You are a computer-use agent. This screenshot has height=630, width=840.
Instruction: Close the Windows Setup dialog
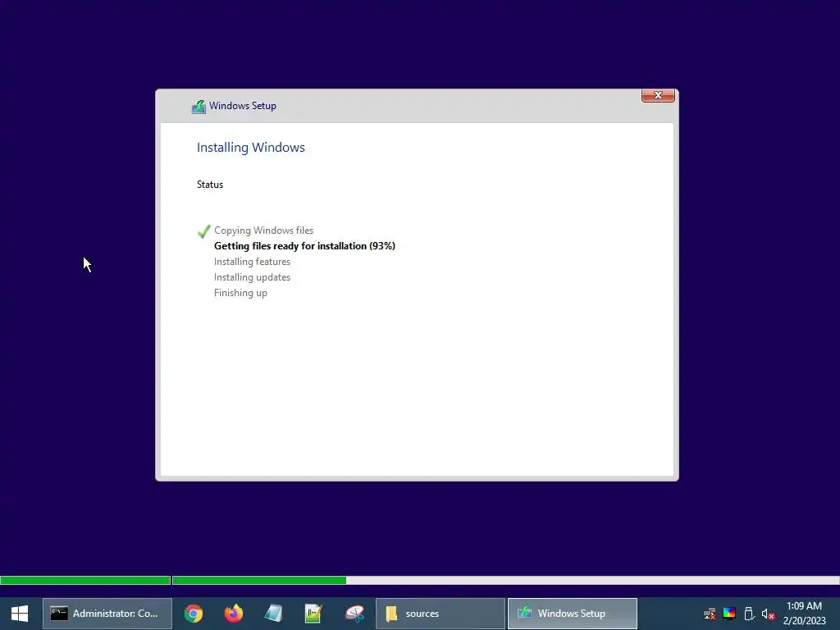point(658,95)
